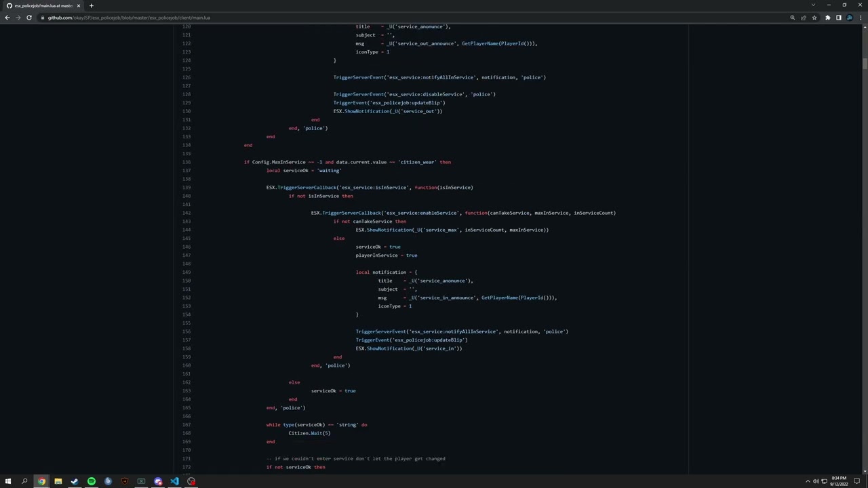868x488 pixels.
Task: Open File Explorer from taskbar
Action: [58, 481]
